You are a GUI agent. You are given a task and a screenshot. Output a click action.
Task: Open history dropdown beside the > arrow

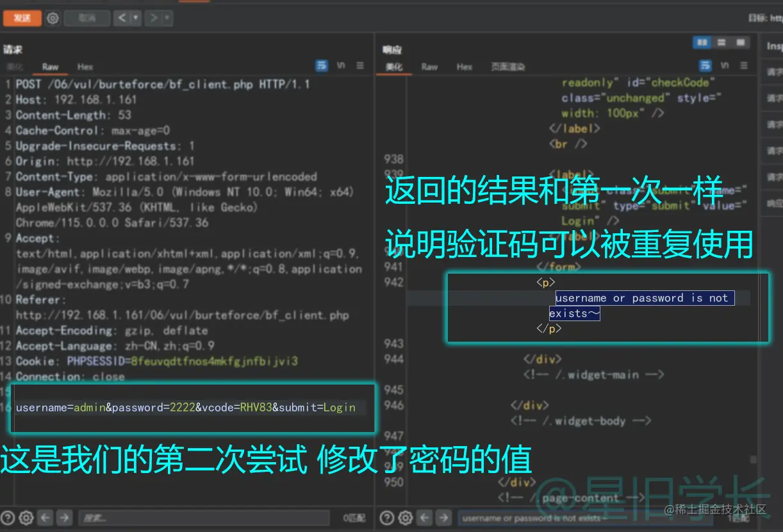pos(167,19)
